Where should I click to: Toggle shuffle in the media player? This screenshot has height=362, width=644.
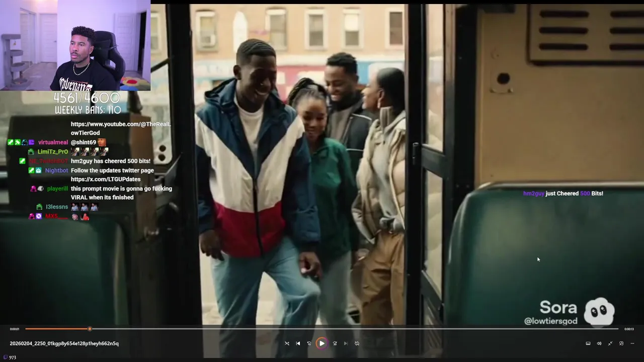tap(287, 343)
